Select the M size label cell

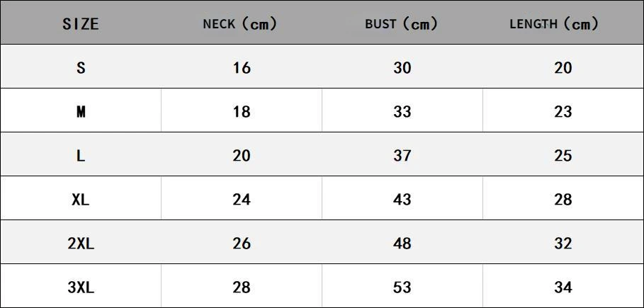point(81,112)
